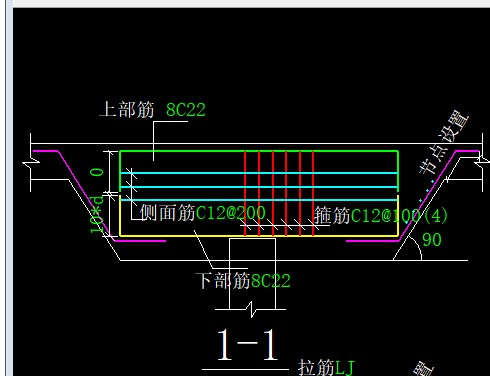Viewport: 490px width, 376px height.
Task: Click the slope angle value 90
Action: coord(432,240)
